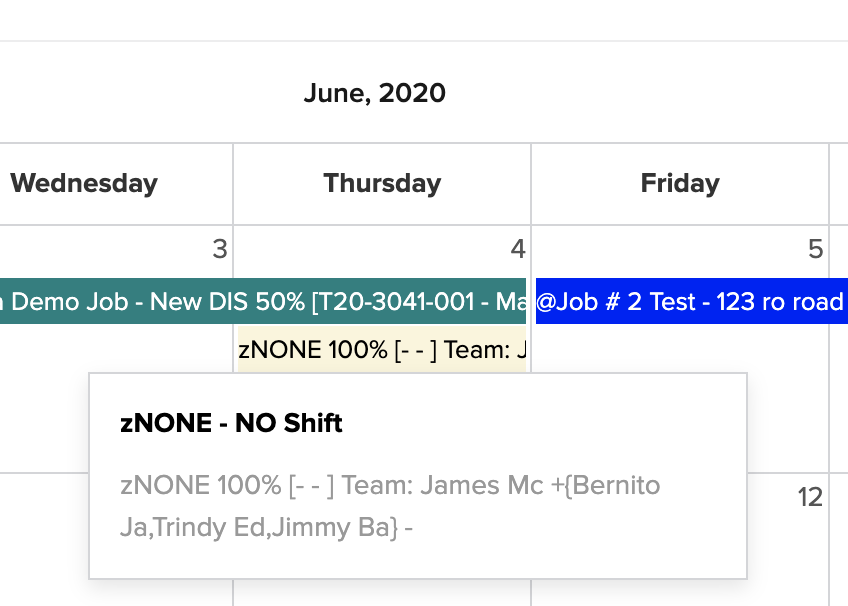
Task: Select the Thursday column header
Action: click(382, 184)
